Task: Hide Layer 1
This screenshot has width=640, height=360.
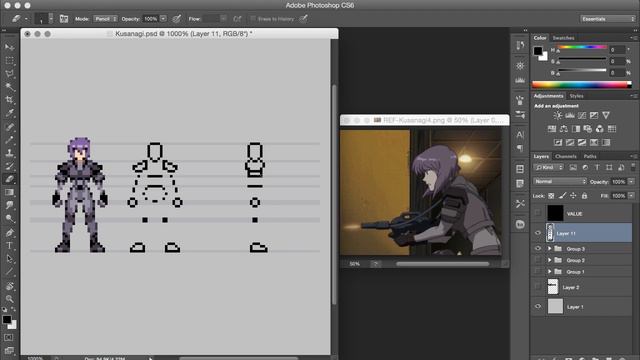Action: [538, 306]
